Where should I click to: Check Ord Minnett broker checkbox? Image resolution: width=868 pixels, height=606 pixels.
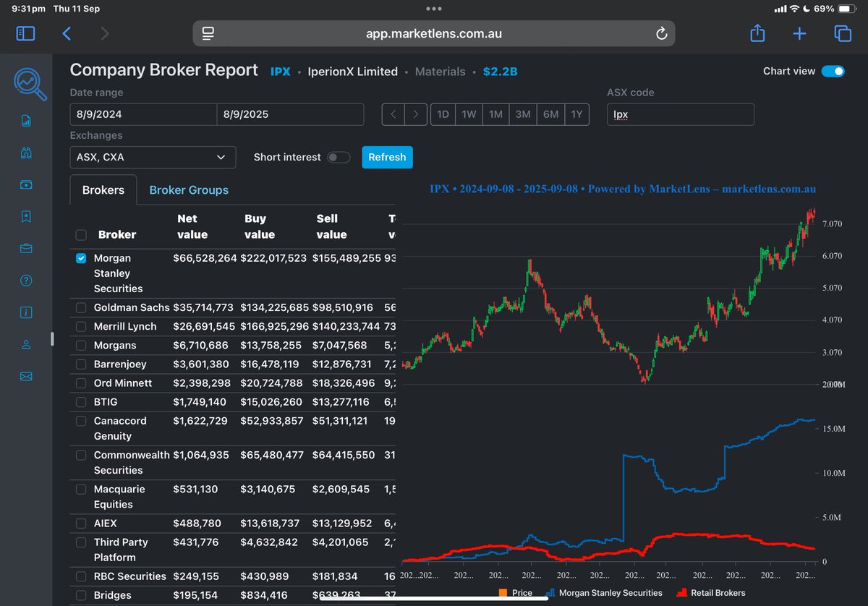pos(81,383)
